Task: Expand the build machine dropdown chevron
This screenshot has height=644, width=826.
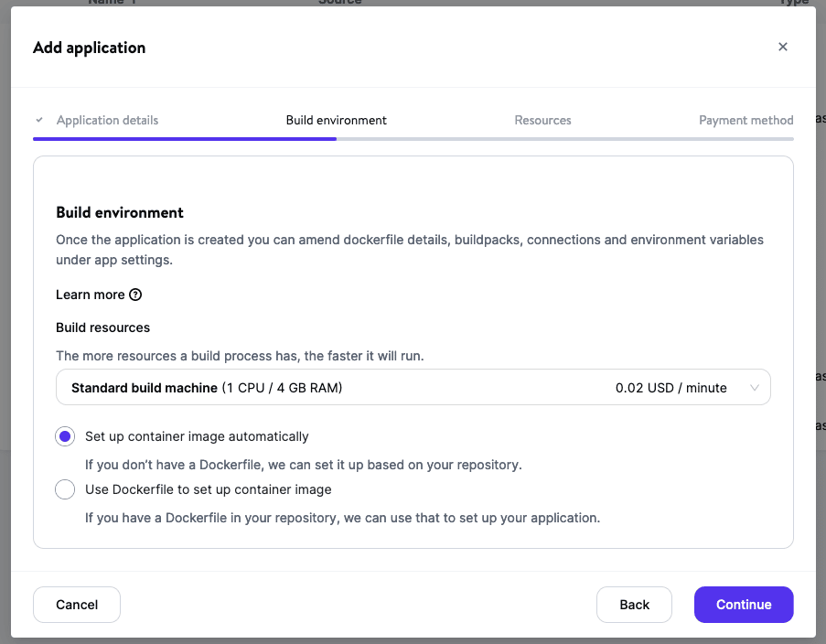Action: pyautogui.click(x=755, y=388)
